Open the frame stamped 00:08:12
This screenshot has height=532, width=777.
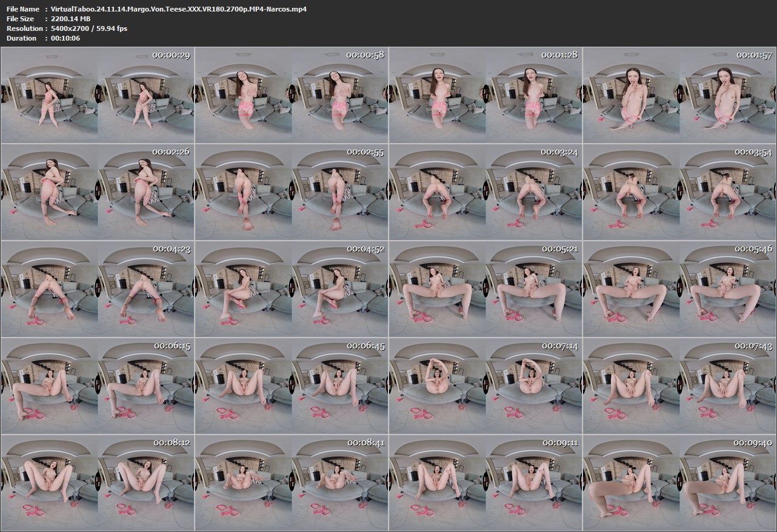click(98, 482)
